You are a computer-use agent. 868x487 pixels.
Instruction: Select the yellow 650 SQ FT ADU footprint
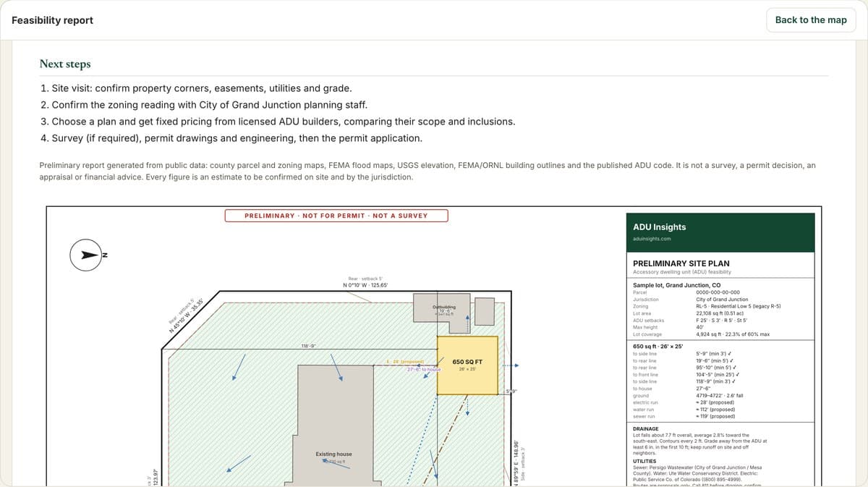[x=467, y=365]
